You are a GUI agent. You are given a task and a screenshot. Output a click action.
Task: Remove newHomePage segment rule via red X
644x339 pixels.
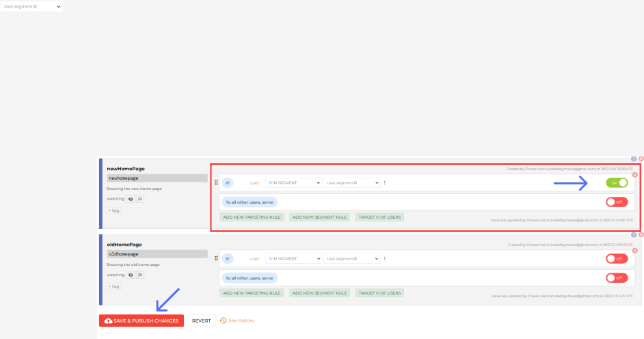(634, 175)
